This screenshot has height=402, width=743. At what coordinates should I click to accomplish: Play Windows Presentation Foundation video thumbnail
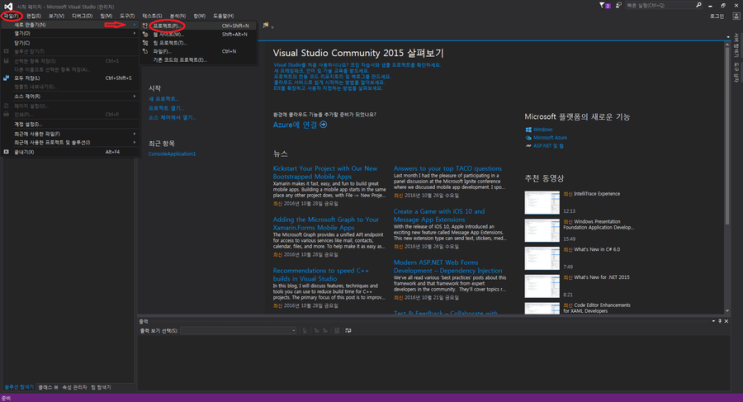tap(542, 231)
